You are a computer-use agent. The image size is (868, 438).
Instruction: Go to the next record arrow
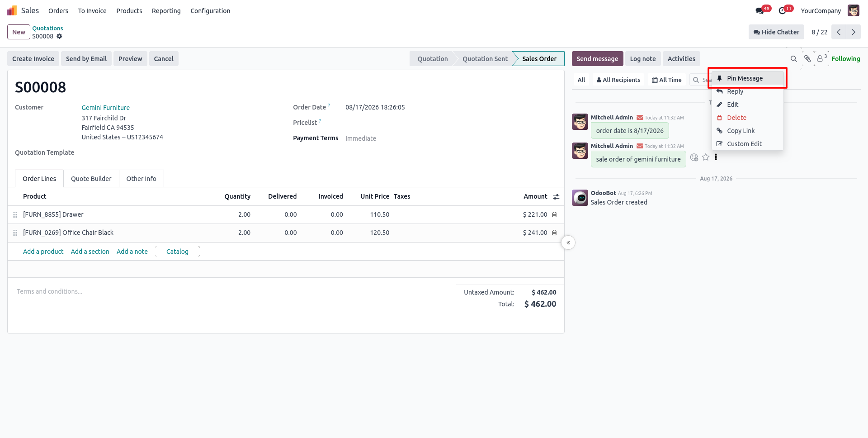[854, 32]
